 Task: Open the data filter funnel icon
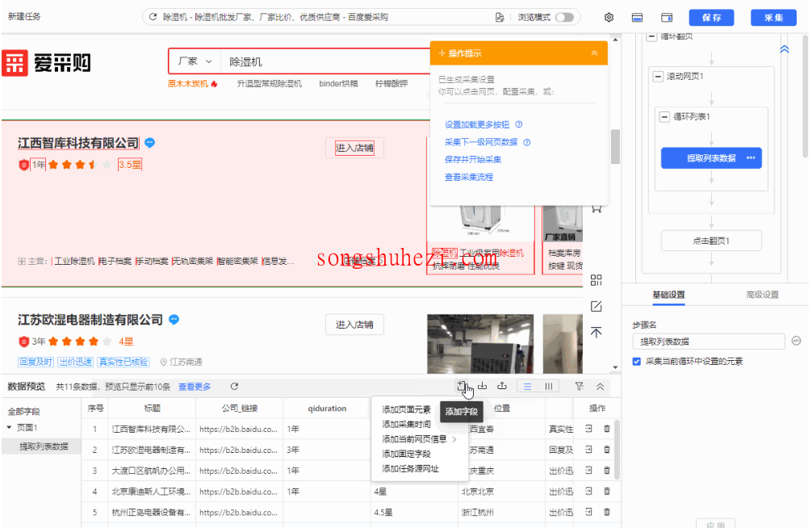coord(579,386)
